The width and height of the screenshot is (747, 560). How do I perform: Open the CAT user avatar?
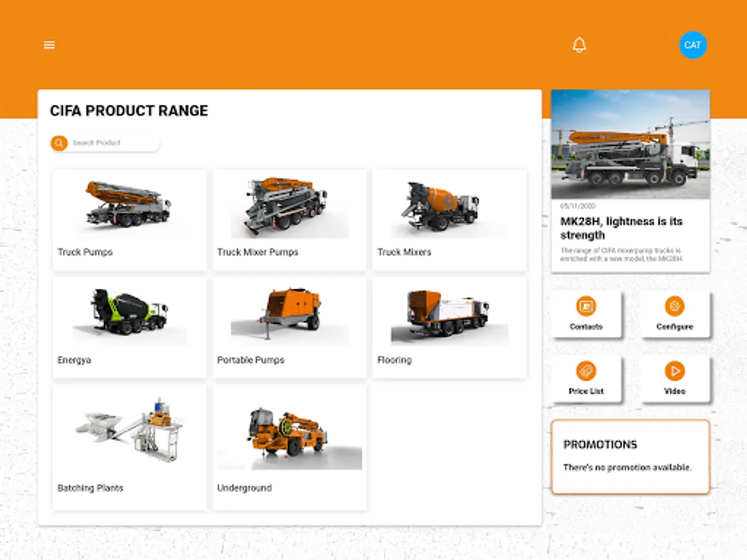point(693,45)
